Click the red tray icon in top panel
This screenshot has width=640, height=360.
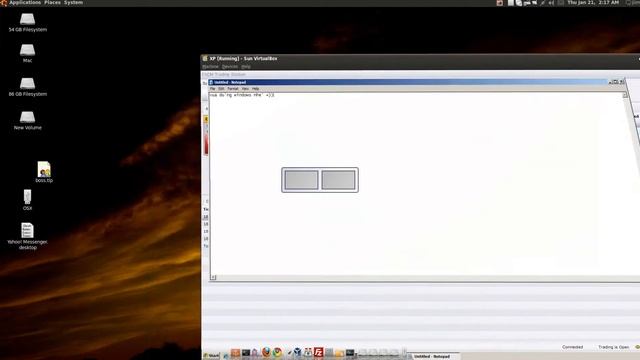point(500,2)
